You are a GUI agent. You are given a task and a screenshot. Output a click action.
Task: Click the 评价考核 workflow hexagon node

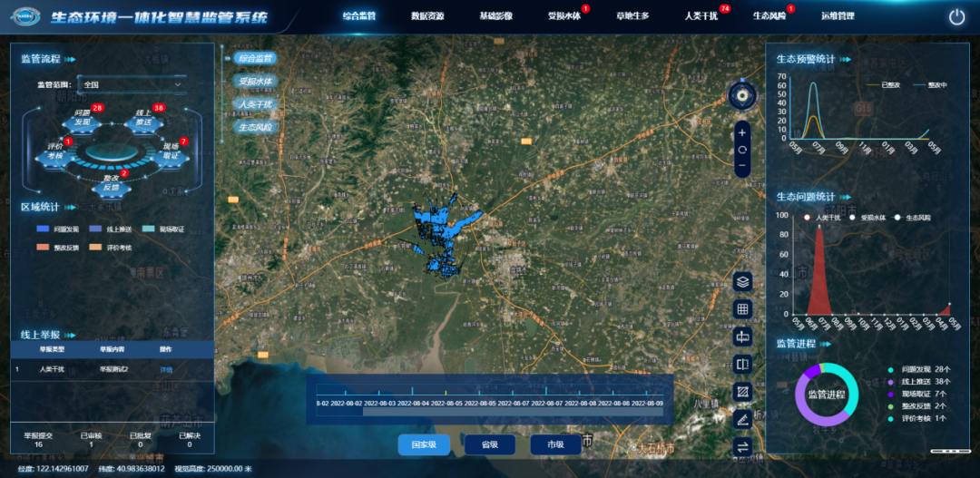[55, 155]
